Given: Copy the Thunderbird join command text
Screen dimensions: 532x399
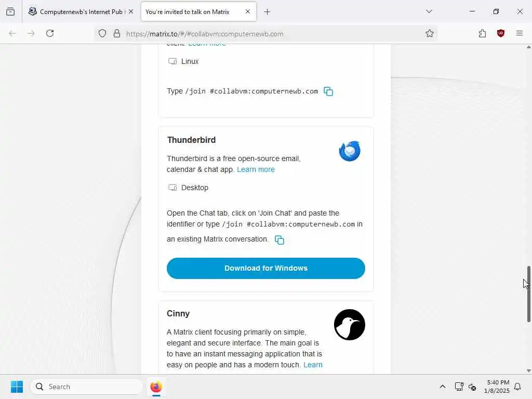Looking at the screenshot, I should [x=279, y=240].
